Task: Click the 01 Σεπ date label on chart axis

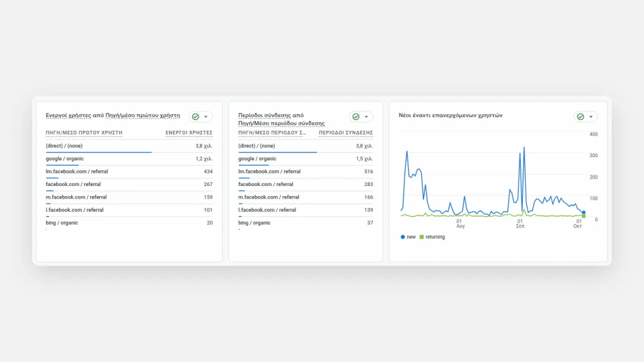Action: [520, 224]
